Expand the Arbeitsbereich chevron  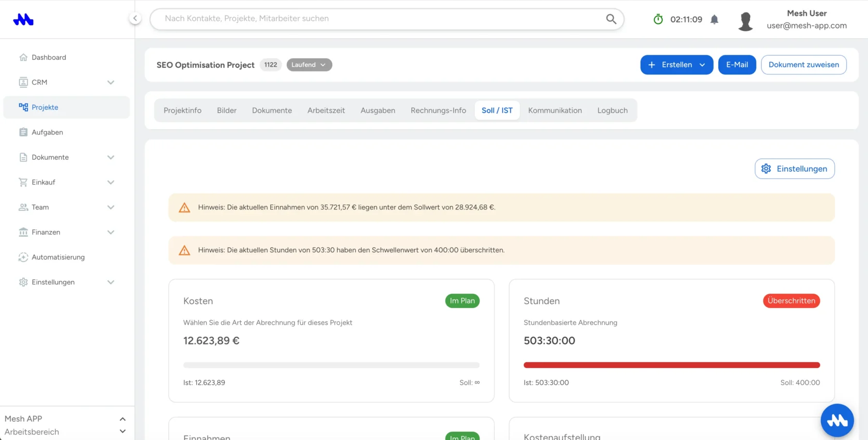point(122,432)
